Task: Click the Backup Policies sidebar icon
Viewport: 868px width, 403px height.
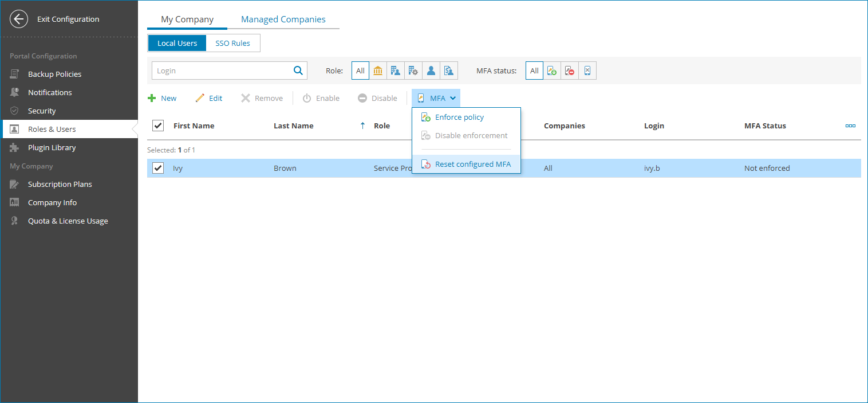Action: 14,73
